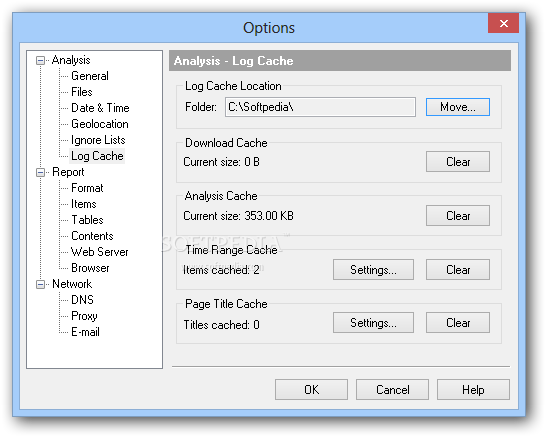The height and width of the screenshot is (437, 546).
Task: Collapse the Network tree node
Action: pyautogui.click(x=40, y=284)
